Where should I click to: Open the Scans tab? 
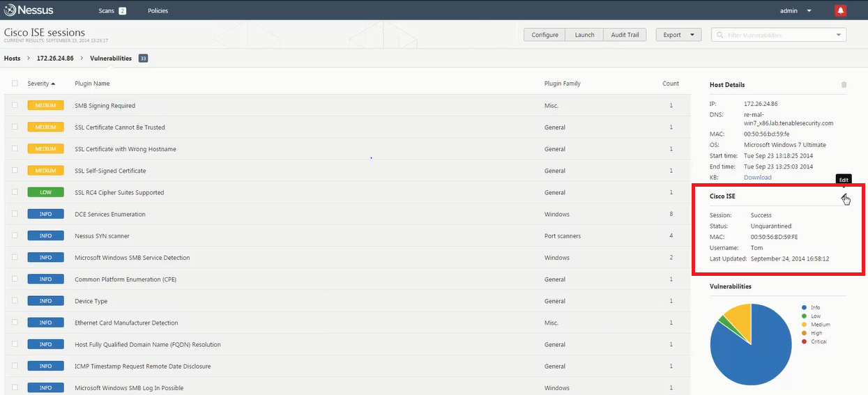pos(107,11)
